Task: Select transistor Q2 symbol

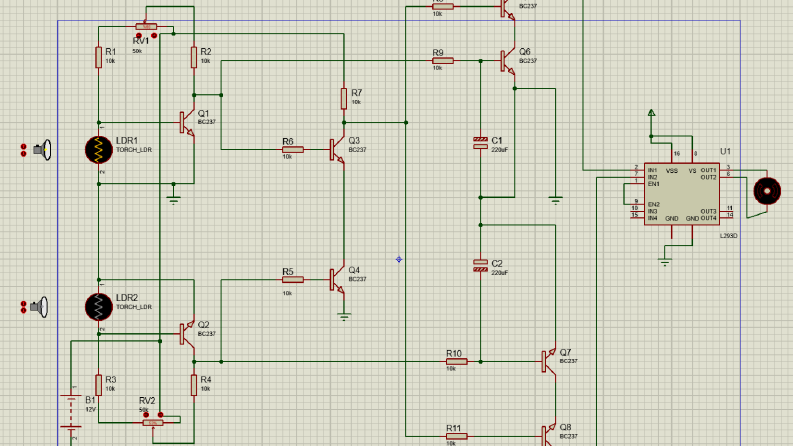Action: 188,334
